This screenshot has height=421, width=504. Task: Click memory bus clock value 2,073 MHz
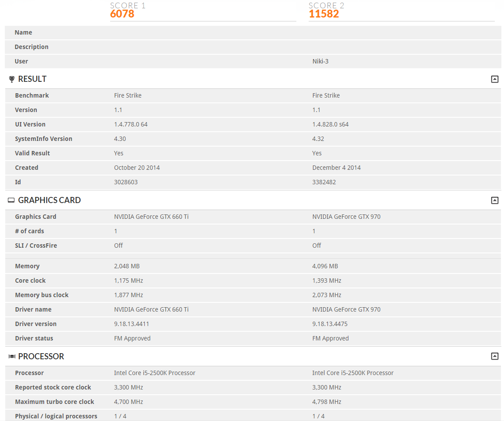pos(327,295)
